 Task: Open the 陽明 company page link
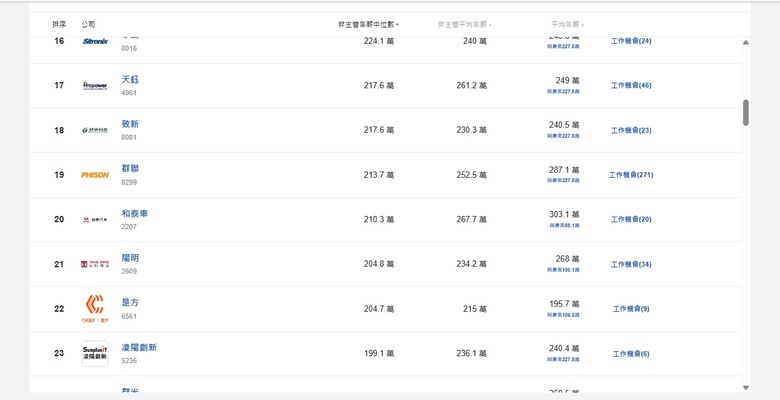coord(130,258)
